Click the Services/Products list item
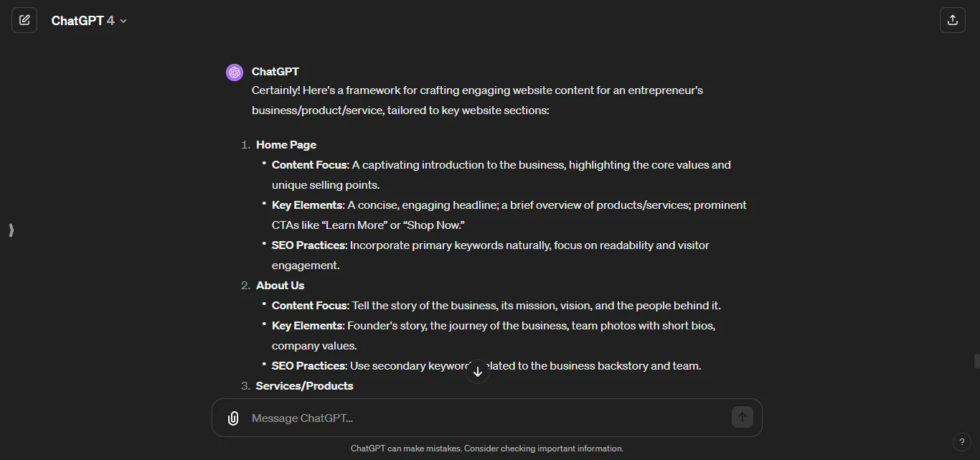The width and height of the screenshot is (980, 460). point(304,385)
